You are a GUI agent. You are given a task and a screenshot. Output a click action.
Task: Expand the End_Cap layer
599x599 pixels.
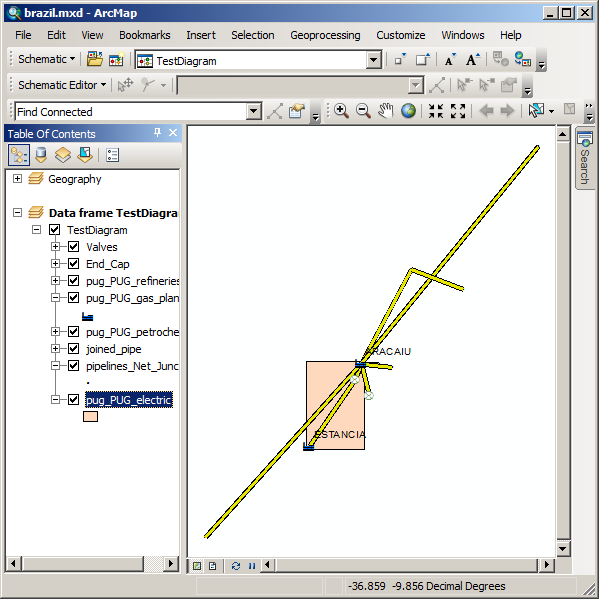point(55,263)
